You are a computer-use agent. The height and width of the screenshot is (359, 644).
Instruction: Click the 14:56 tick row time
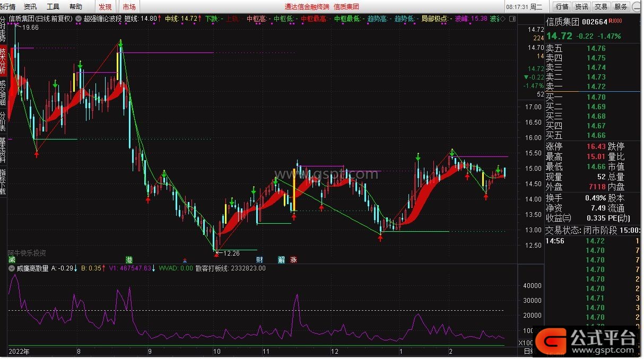554,241
